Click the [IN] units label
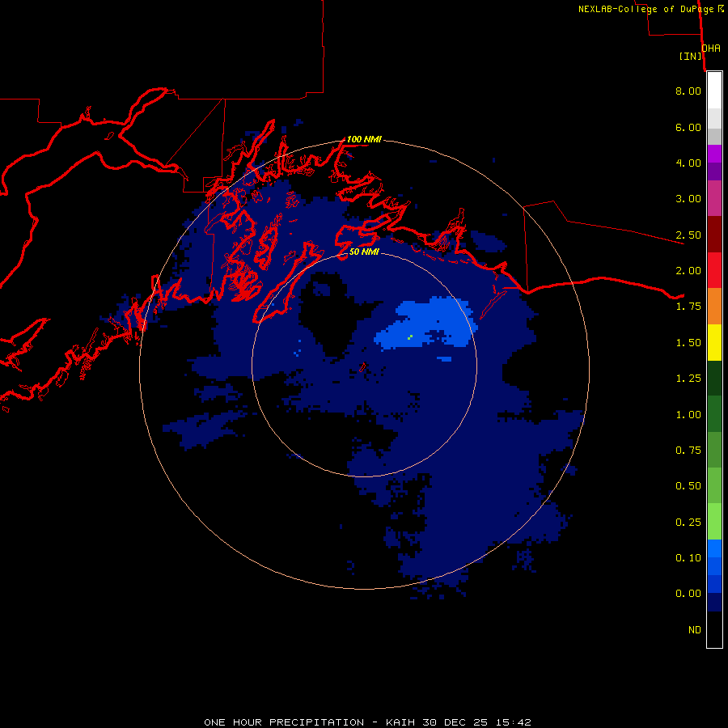This screenshot has height=728, width=728. pos(690,56)
